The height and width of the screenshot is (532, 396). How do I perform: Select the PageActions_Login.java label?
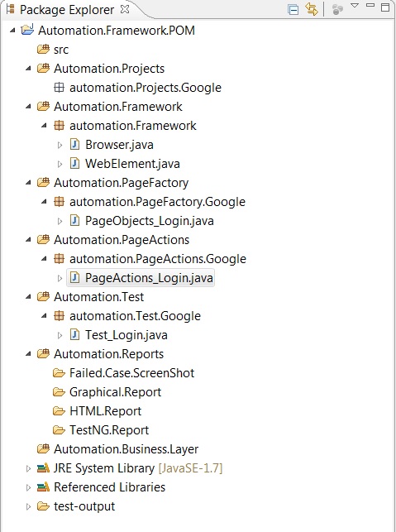pyautogui.click(x=149, y=278)
